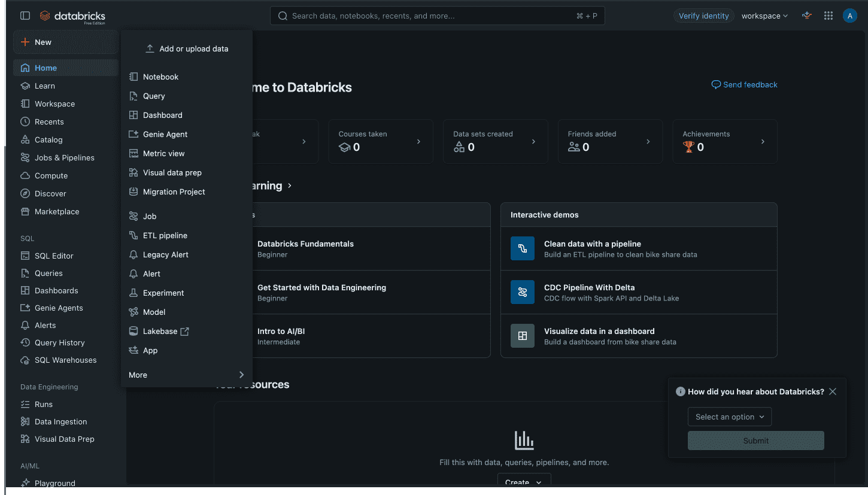The image size is (868, 495).
Task: Click the survey info icon
Action: 681,391
